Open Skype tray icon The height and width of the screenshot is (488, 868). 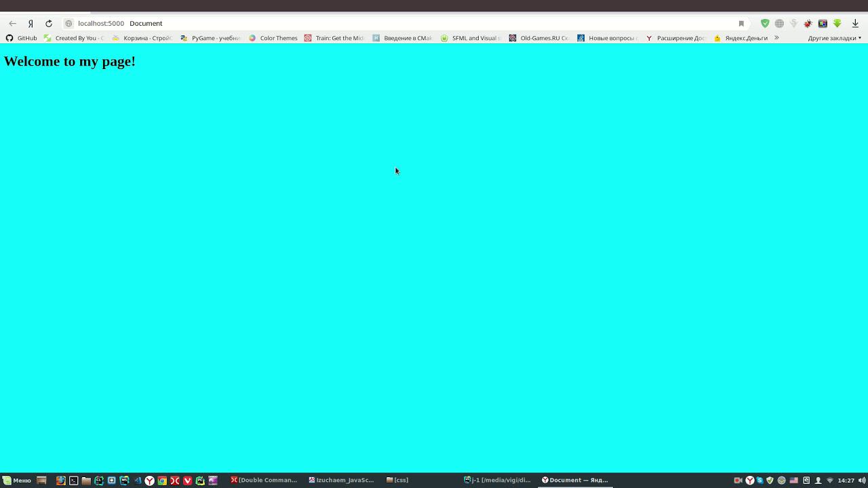tap(759, 480)
